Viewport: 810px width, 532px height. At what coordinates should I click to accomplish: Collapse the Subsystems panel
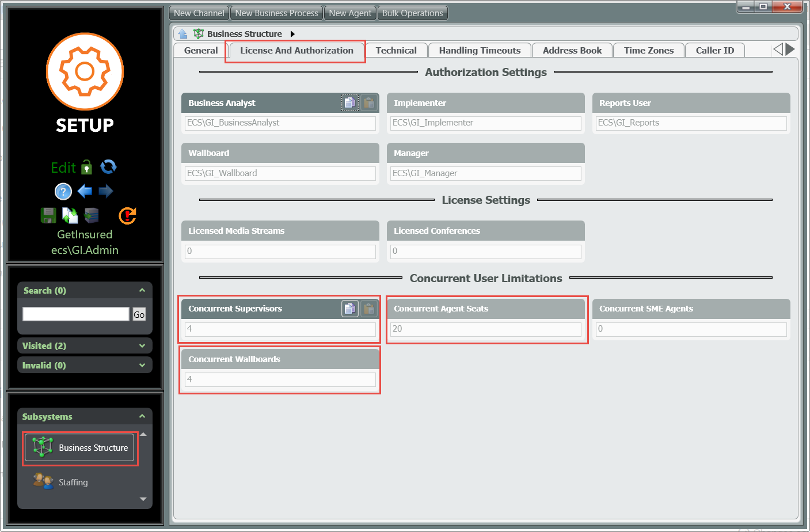(x=142, y=416)
